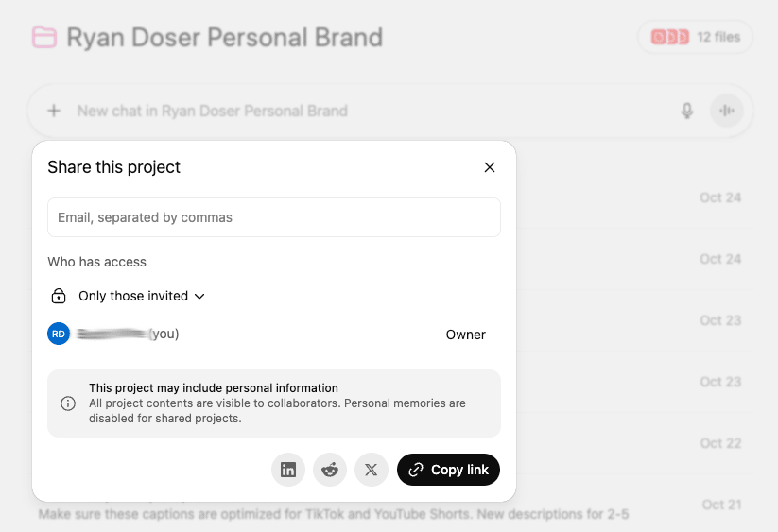Click the info icon in personal information notice
778x532 pixels.
(68, 403)
